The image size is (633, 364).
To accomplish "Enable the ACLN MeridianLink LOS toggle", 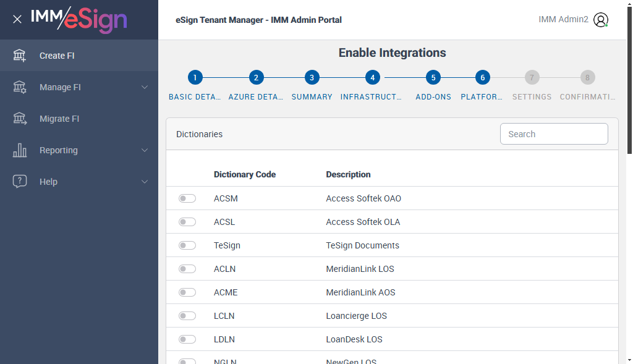I will pos(187,269).
